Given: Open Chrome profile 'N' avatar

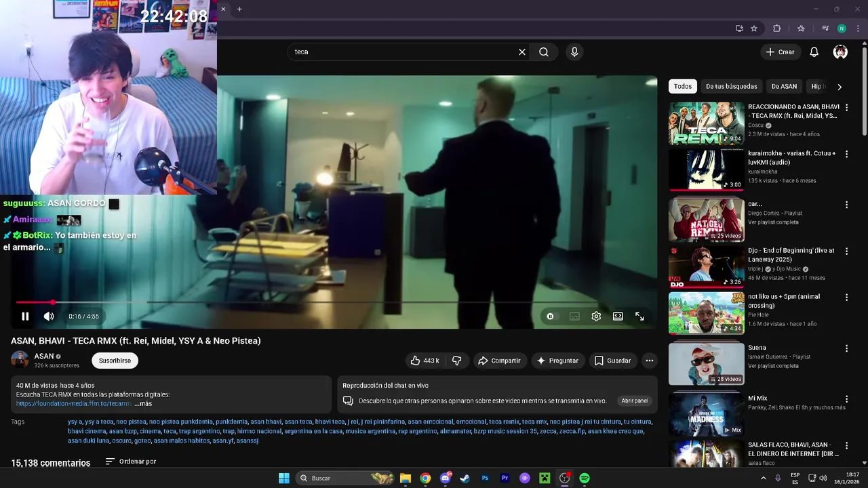Looking at the screenshot, I should point(842,28).
